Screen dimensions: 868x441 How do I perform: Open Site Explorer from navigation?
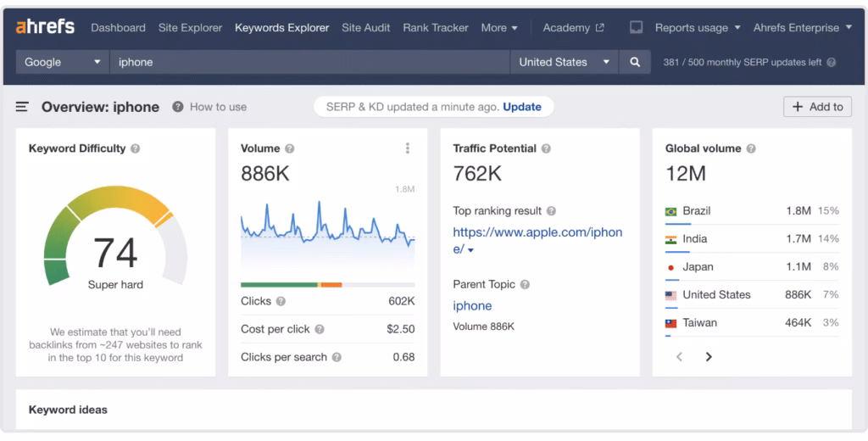190,27
